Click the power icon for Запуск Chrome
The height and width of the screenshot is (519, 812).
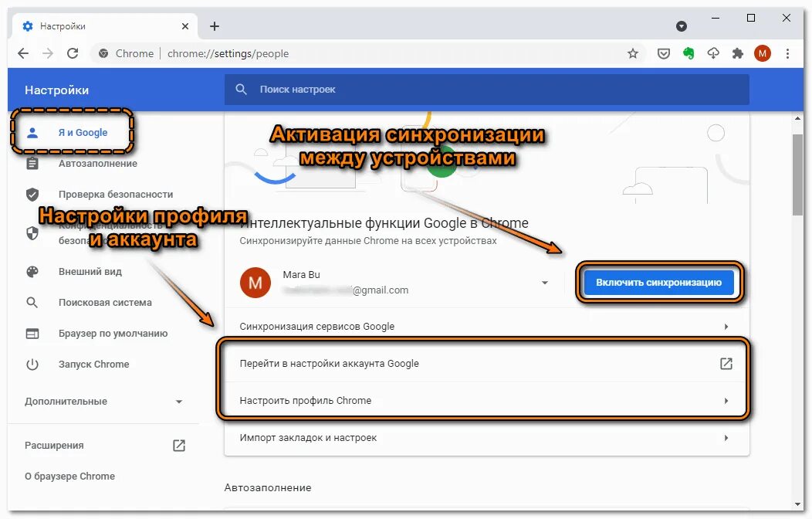(32, 364)
